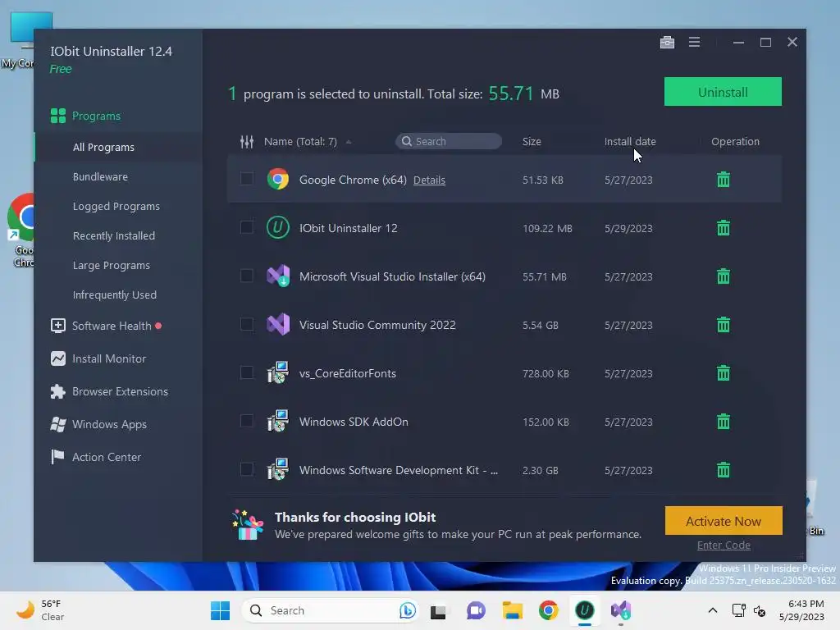This screenshot has width=840, height=630.
Task: Open the toolbox briefcase icon in title bar
Action: pyautogui.click(x=667, y=43)
